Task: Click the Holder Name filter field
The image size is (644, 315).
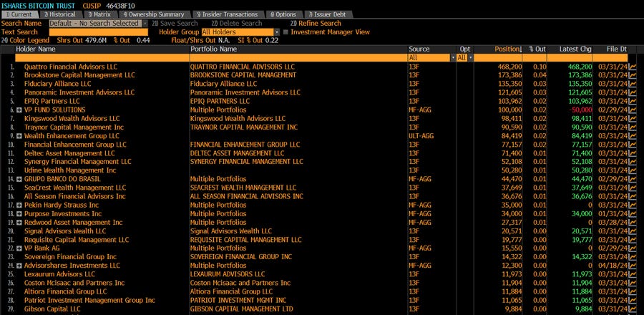Action: (x=102, y=58)
